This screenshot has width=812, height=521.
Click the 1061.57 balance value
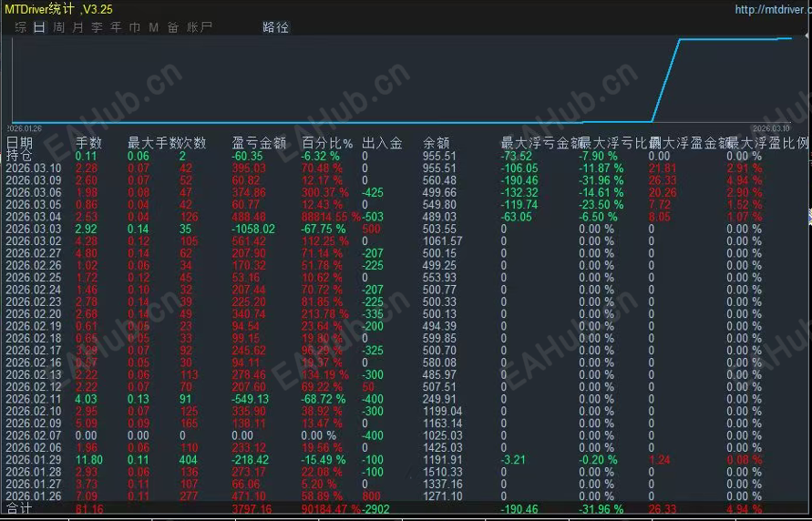coord(442,241)
